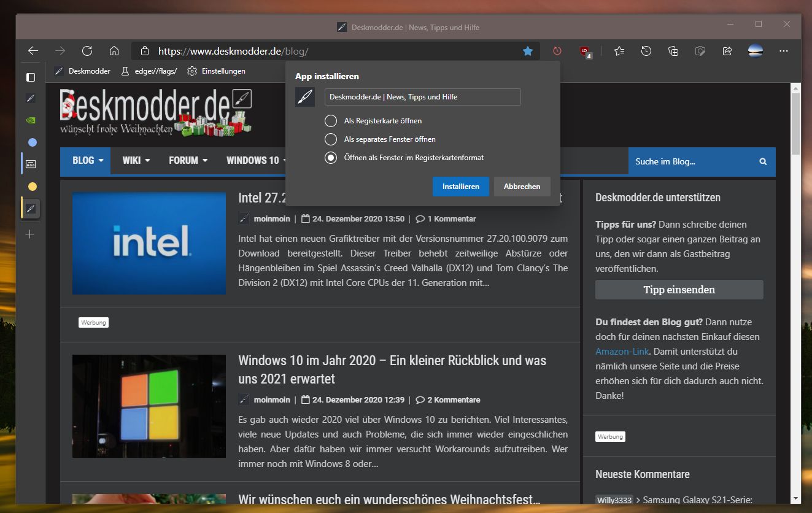This screenshot has width=812, height=513.
Task: Select the active Deskmodder tab in yellow group
Action: [31, 209]
